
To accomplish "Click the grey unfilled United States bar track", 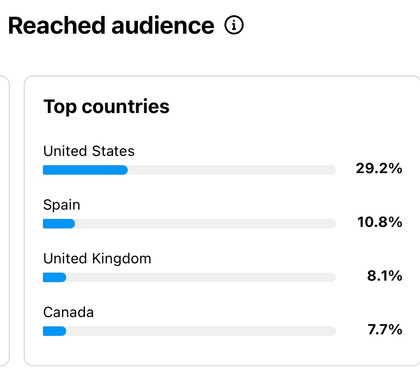I will coord(232,170).
